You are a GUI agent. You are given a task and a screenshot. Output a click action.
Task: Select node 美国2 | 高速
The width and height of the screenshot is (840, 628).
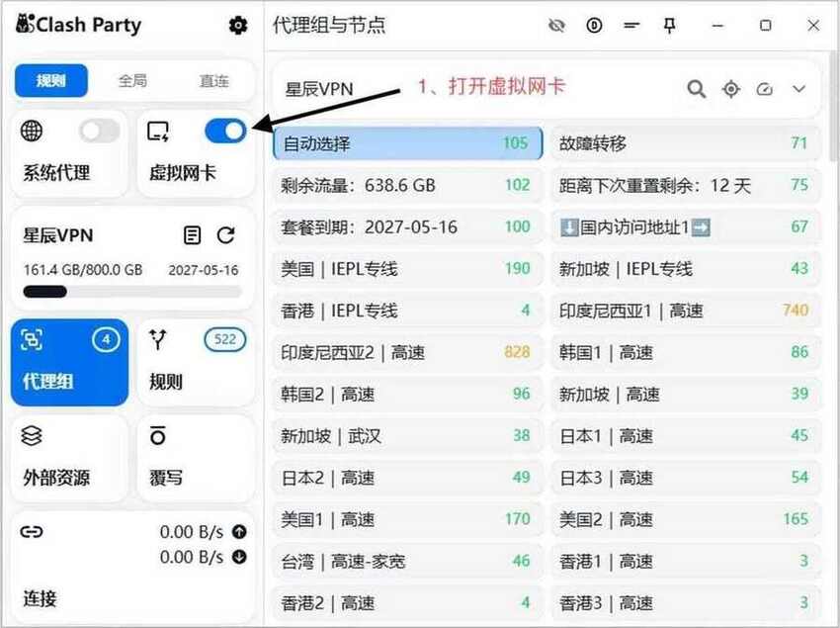click(685, 519)
